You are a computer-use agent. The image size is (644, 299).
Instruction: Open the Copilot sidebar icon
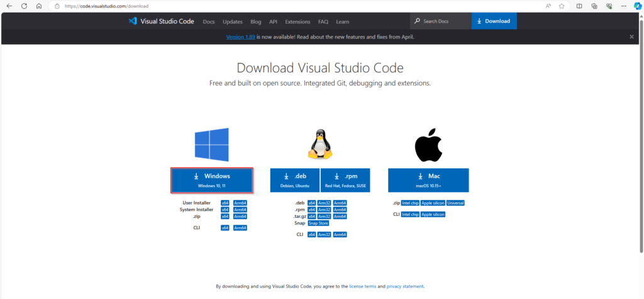click(x=638, y=6)
